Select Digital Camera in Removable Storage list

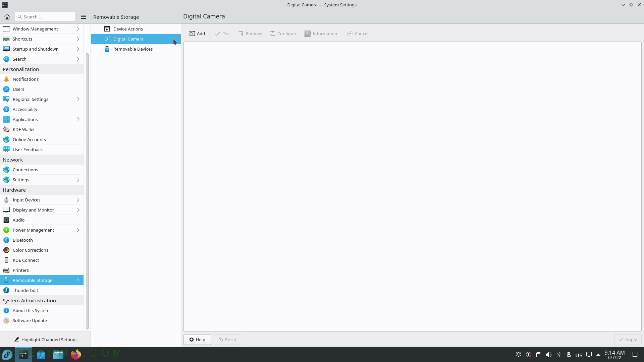tap(136, 39)
